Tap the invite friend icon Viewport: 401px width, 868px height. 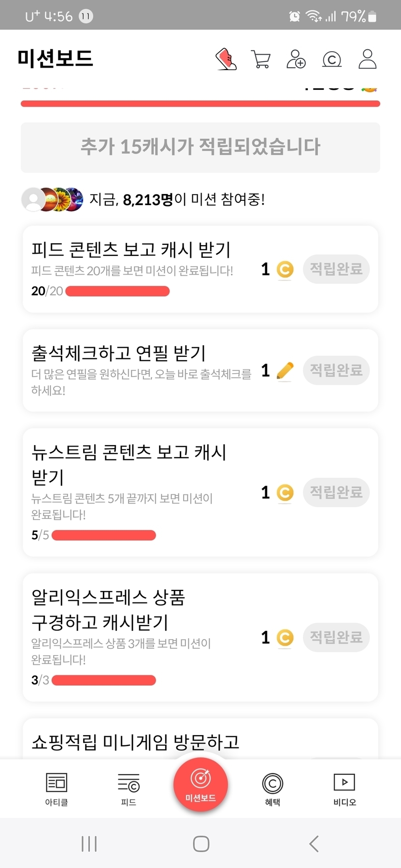(296, 59)
